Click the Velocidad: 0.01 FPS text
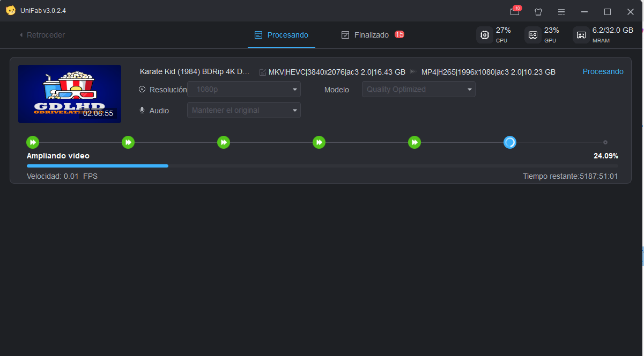Image resolution: width=644 pixels, height=356 pixels. click(x=62, y=176)
